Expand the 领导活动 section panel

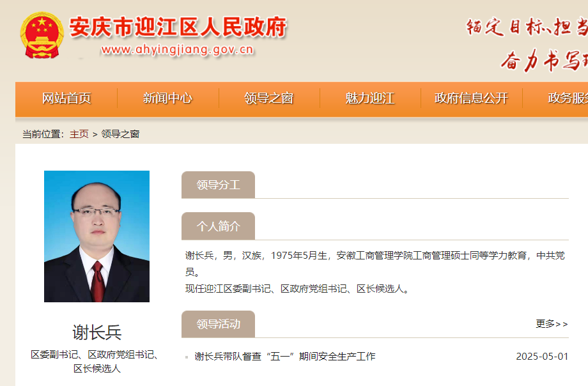point(217,323)
